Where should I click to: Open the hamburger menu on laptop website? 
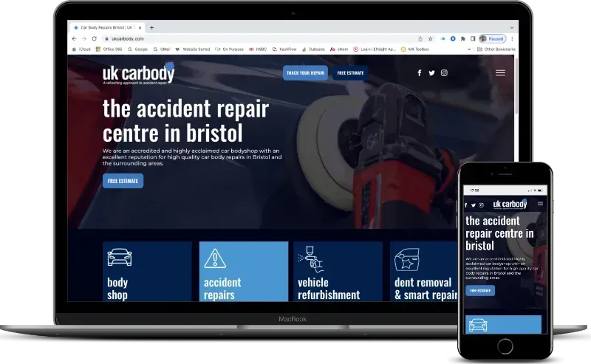click(x=500, y=72)
